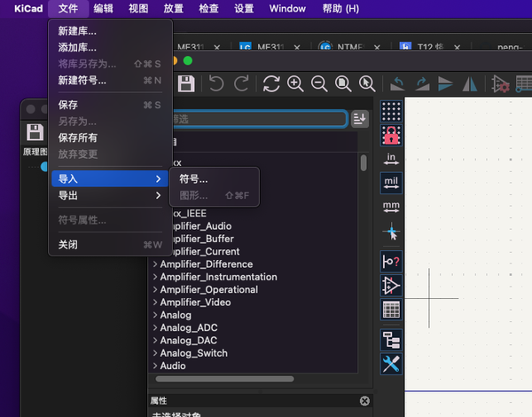
Task: Click the save icon in KiCad project window
Action: 35,132
